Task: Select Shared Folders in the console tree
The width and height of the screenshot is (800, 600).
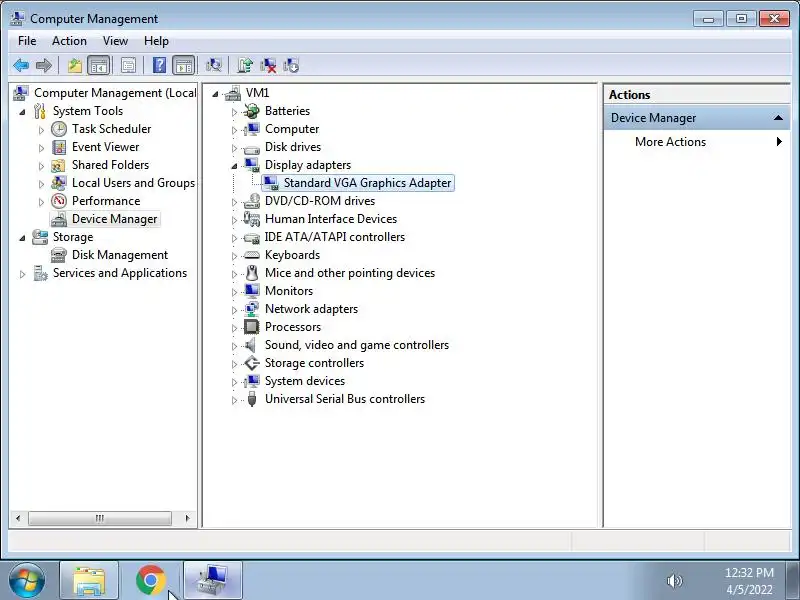Action: coord(110,165)
